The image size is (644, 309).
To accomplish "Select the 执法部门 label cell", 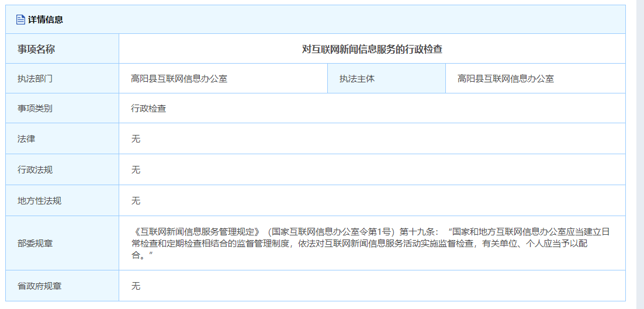I will 35,78.
